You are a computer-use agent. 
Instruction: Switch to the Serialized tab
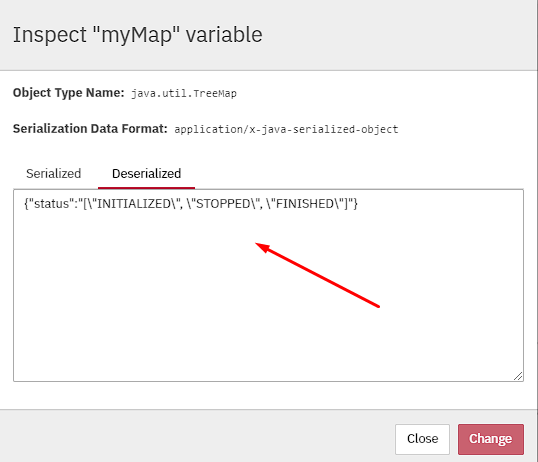[x=54, y=174]
